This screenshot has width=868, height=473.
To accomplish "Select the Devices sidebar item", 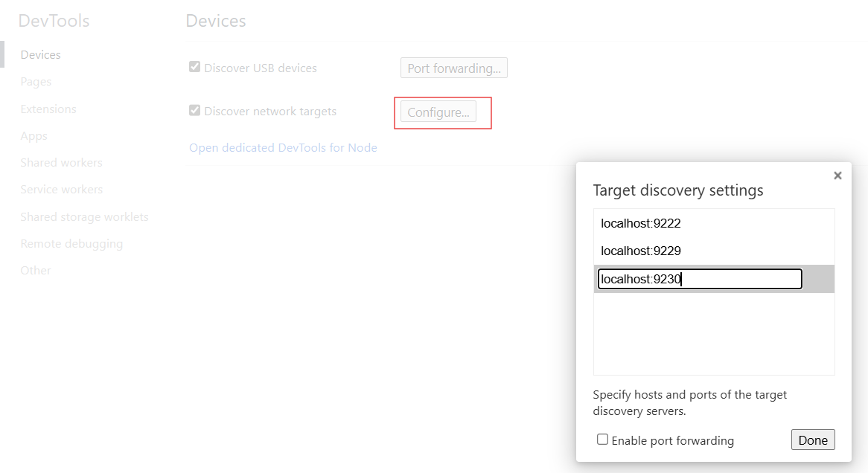I will [x=41, y=55].
